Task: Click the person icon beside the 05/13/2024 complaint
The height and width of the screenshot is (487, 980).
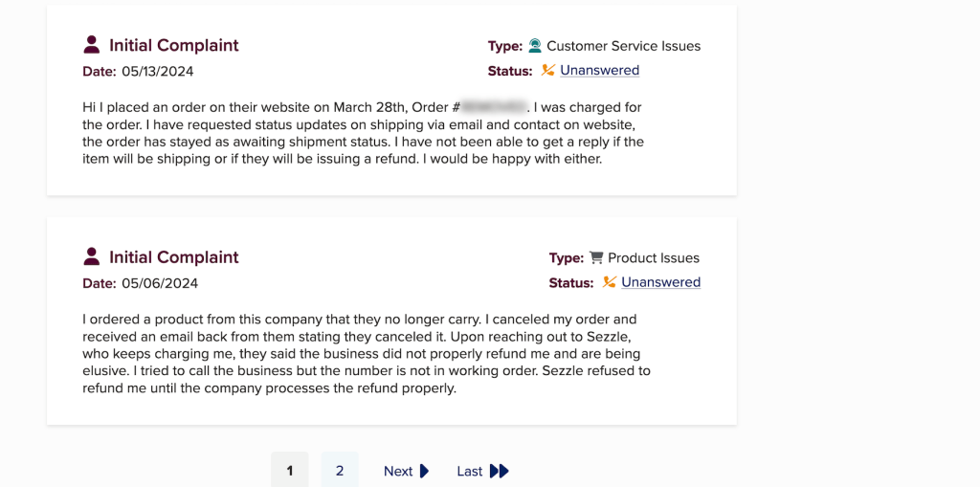Action: 92,45
